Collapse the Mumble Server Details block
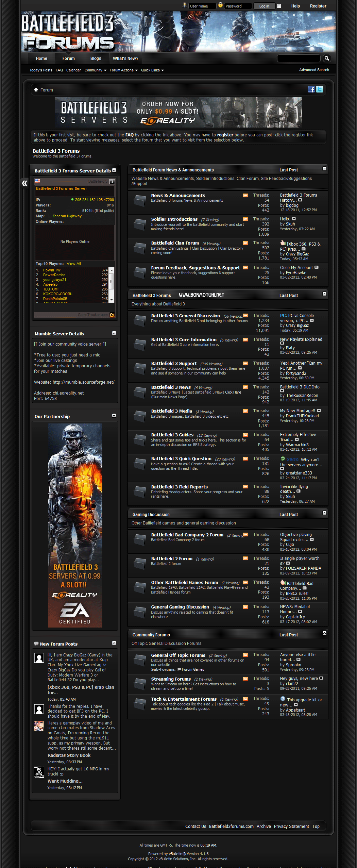Viewport: 357px width, 868px height. [114, 333]
